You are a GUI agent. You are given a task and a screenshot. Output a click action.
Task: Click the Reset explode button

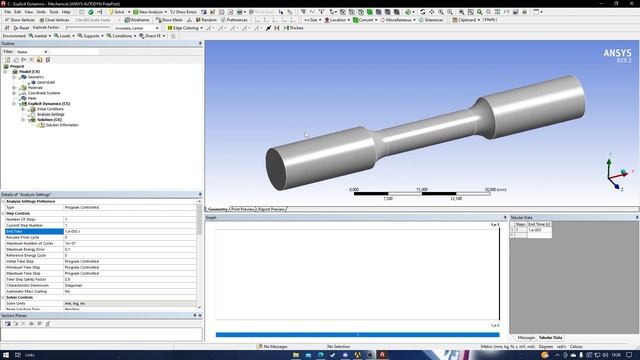click(21, 28)
